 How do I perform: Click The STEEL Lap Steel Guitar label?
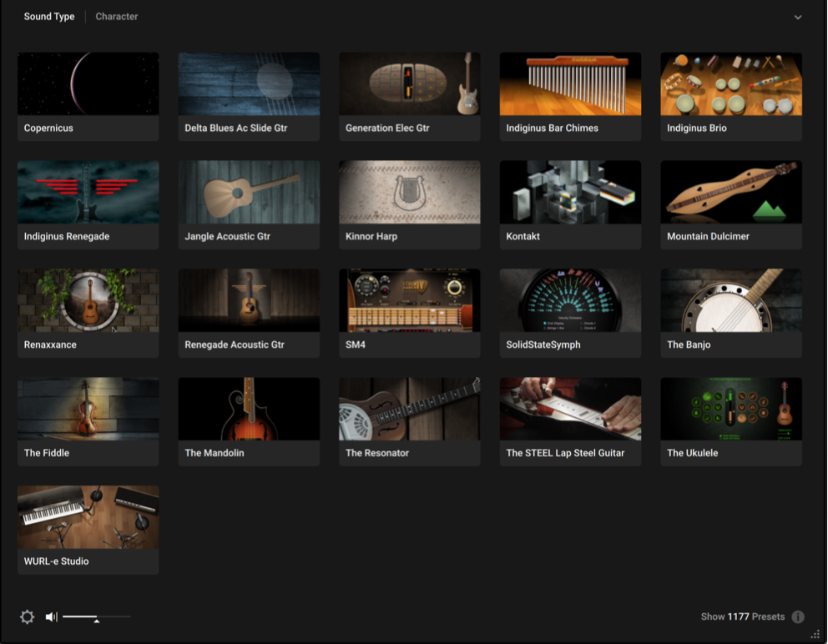pyautogui.click(x=565, y=453)
